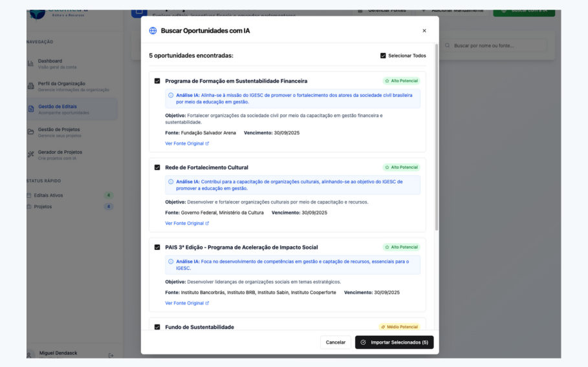Screen dimensions: 588x367
Task: Open Ver Fonte Original for Rede de Fortalecimento Cultural
Action: click(x=187, y=223)
